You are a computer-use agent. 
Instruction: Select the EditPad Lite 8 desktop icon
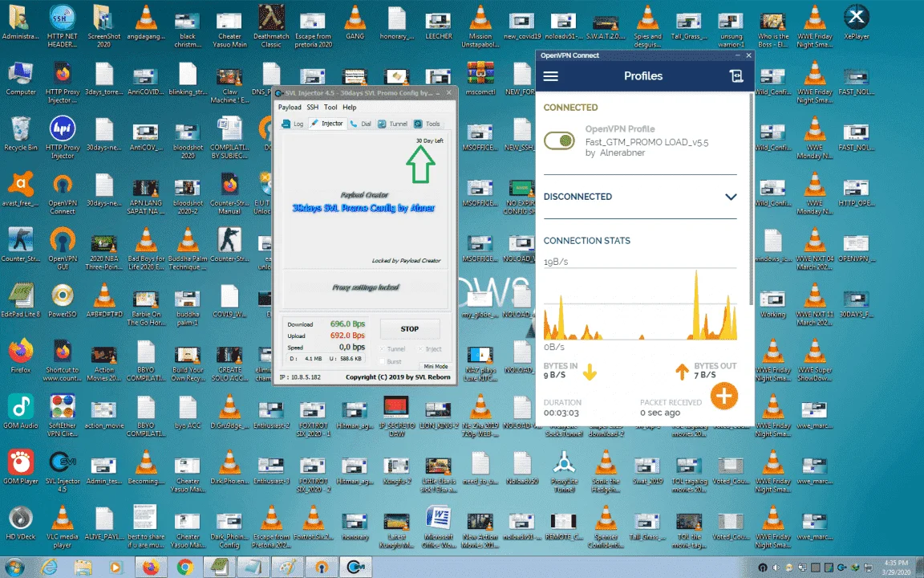coord(21,300)
